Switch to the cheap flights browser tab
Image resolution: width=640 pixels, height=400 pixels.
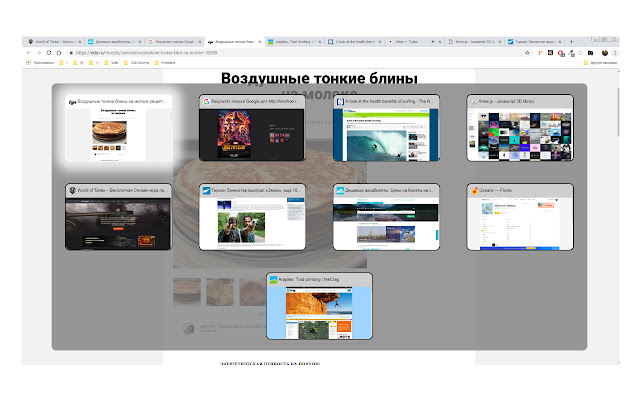(x=114, y=42)
